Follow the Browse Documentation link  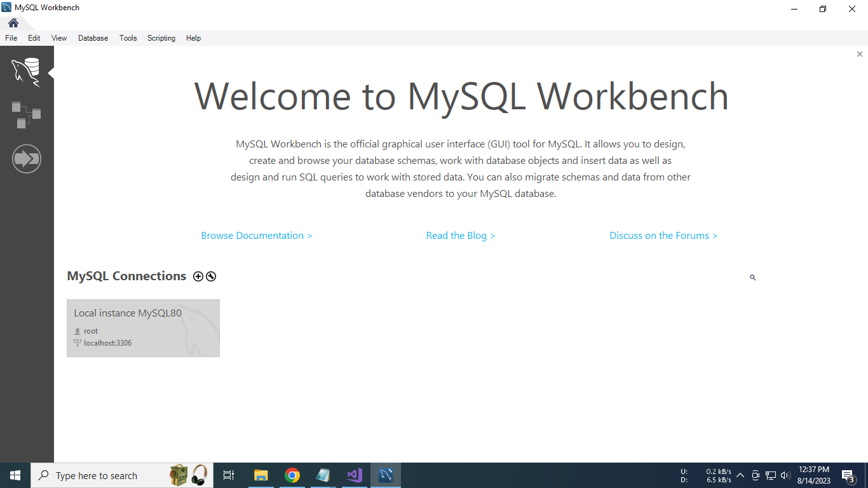(x=257, y=236)
